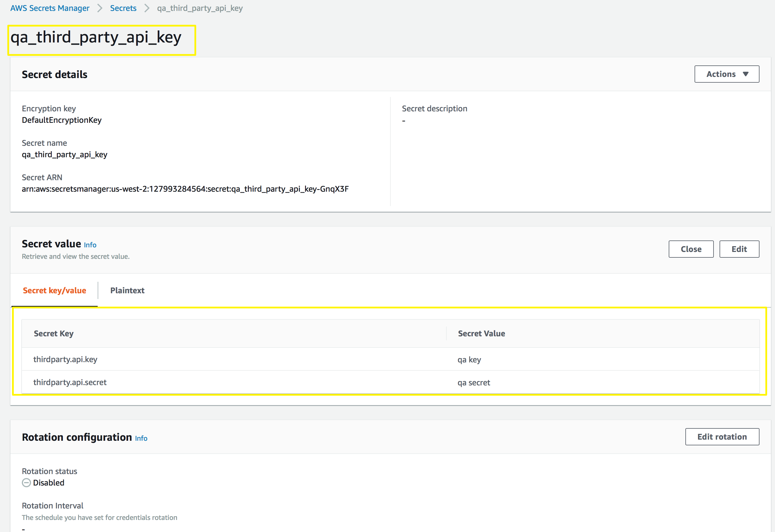This screenshot has height=532, width=775.
Task: Click the qa key secret value
Action: [x=469, y=359]
